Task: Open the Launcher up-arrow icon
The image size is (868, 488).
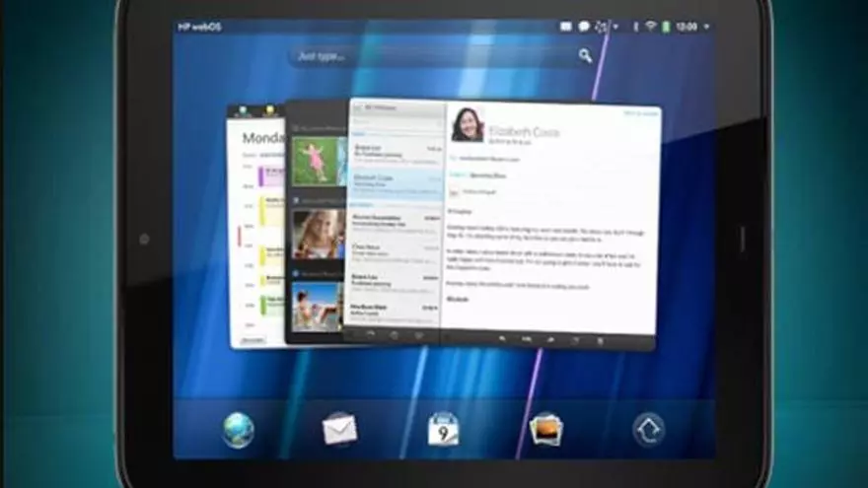Action: point(648,429)
